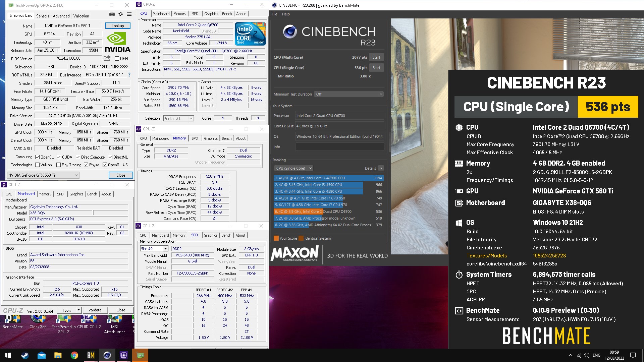Toggle the CUDA checkbox

coord(59,157)
